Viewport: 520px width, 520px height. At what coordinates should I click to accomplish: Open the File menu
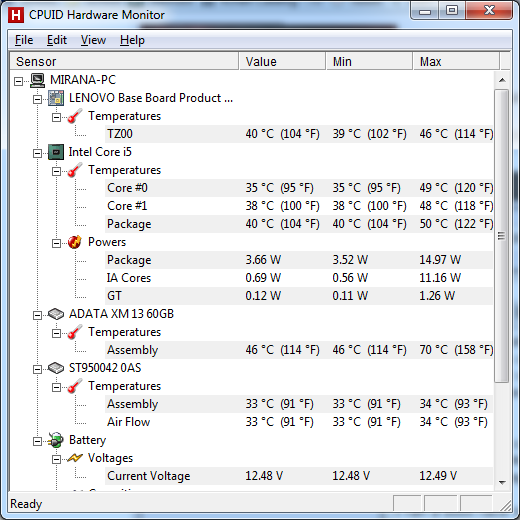24,40
